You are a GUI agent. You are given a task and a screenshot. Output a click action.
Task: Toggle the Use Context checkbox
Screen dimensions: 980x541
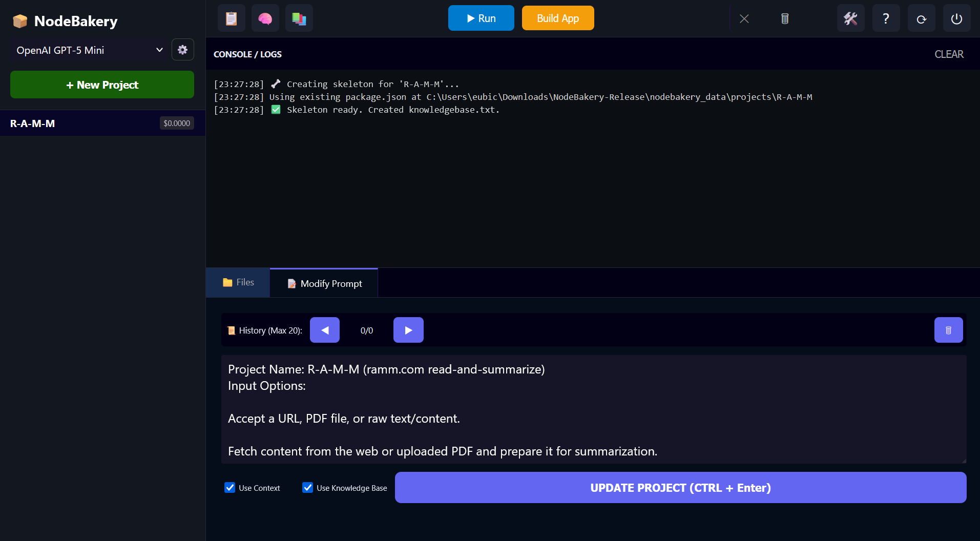point(230,488)
